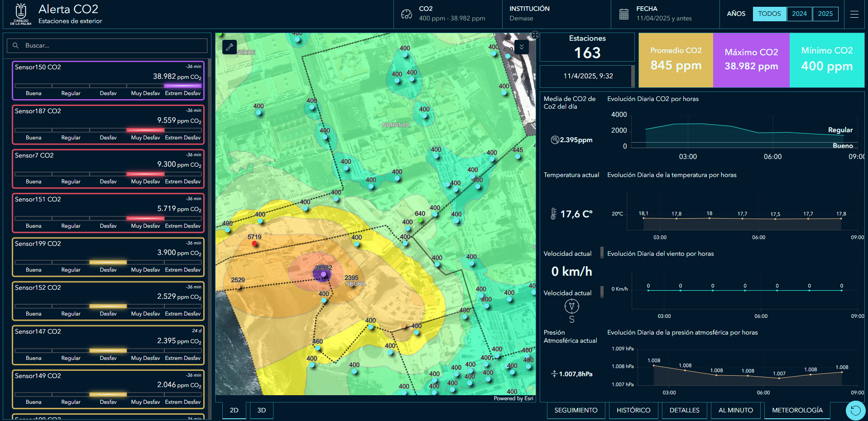The image size is (868, 421).
Task: Switch map to 2D view
Action: 234,410
